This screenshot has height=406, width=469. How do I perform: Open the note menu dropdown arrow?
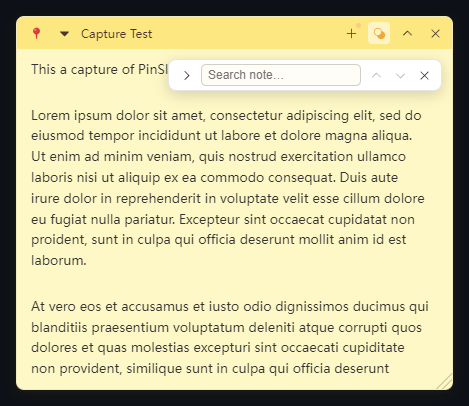[x=64, y=34]
